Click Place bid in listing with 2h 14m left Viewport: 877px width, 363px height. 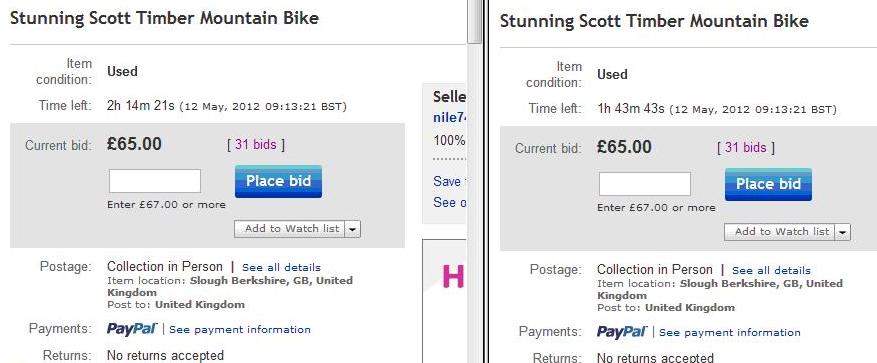point(278,181)
